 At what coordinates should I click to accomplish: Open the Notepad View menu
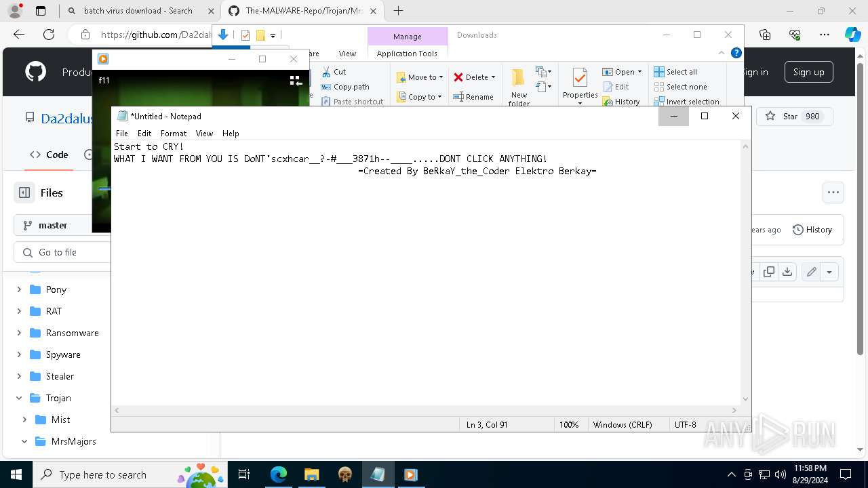(204, 134)
